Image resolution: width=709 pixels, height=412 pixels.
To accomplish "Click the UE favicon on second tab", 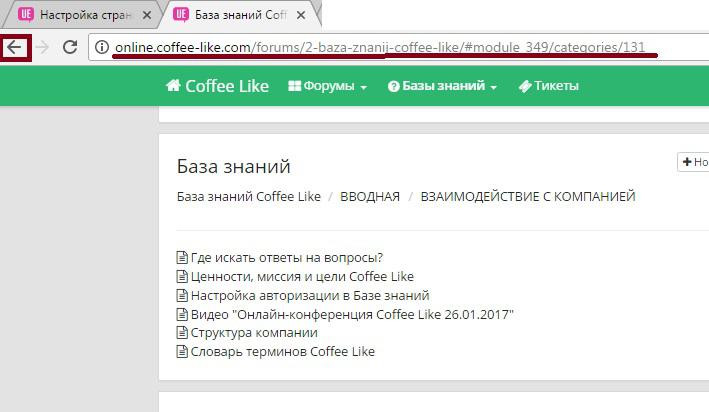I will click(x=181, y=14).
